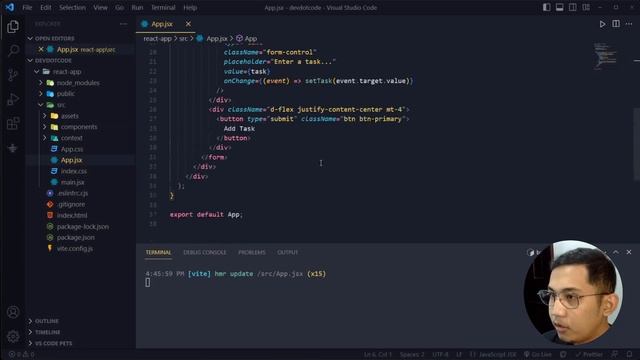Open the Terminal menu
Image resolution: width=640 pixels, height=360 pixels.
click(x=163, y=7)
